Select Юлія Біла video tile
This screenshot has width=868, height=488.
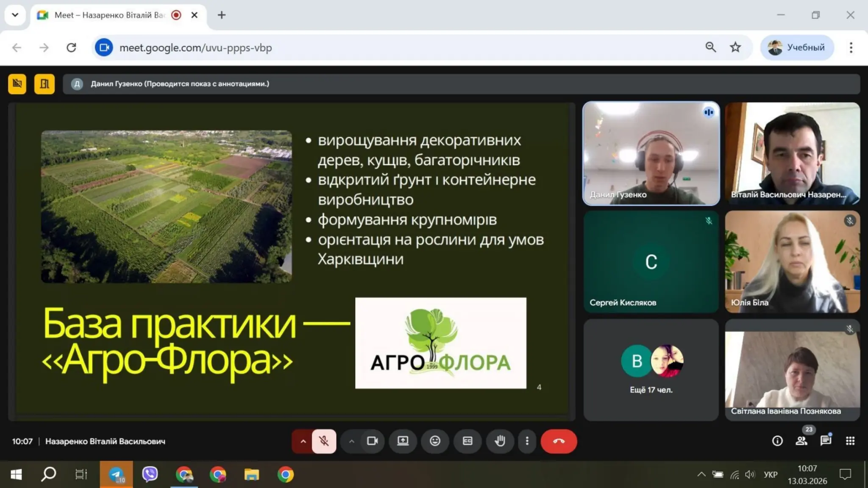792,262
